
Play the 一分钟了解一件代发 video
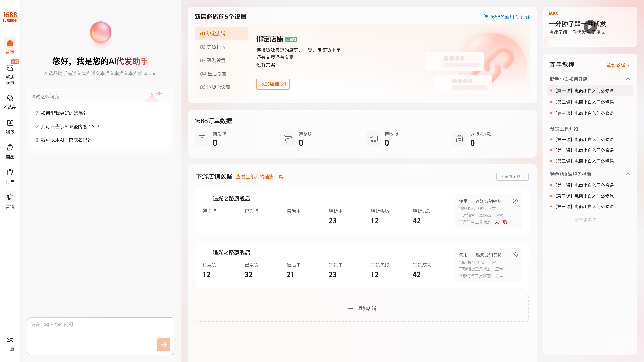590,27
